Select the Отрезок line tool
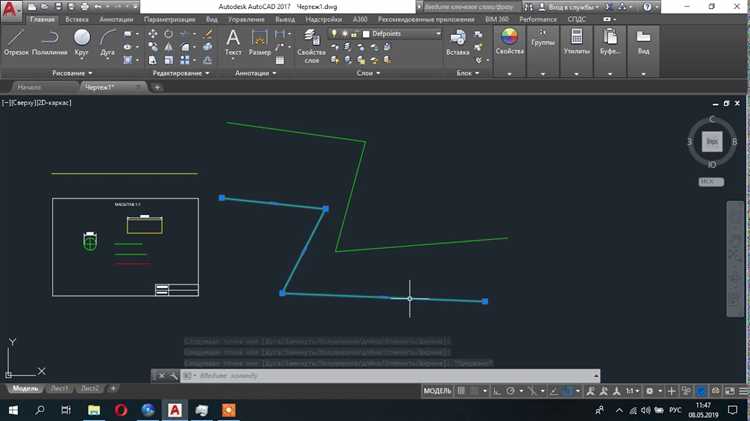The height and width of the screenshot is (421, 750). (16, 43)
